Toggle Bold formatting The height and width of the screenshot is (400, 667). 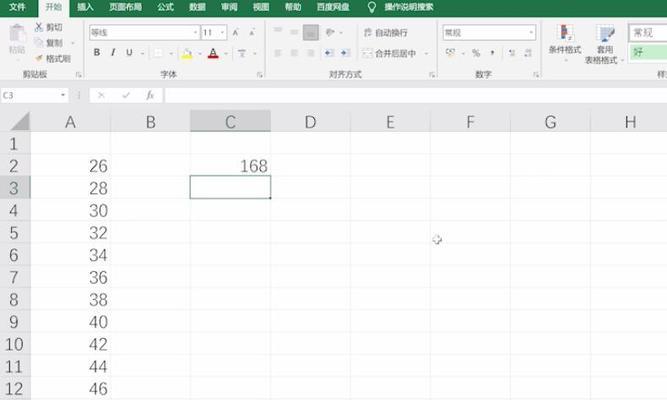(97, 52)
